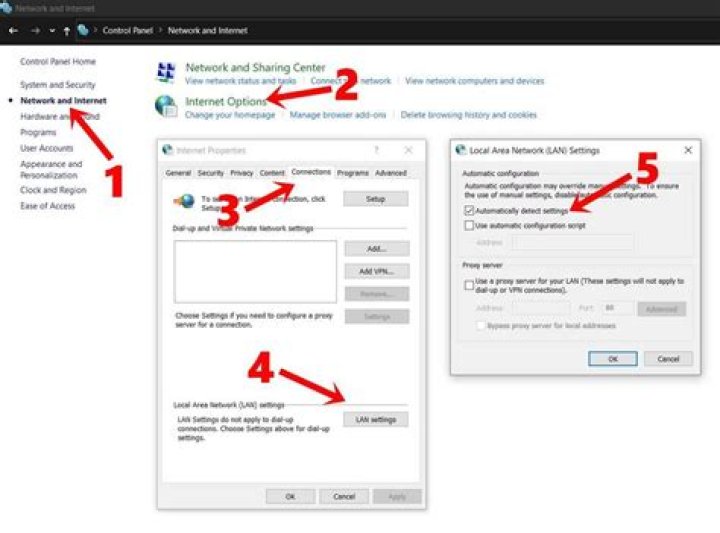Open Delete browsing history and cookies link

[x=468, y=115]
